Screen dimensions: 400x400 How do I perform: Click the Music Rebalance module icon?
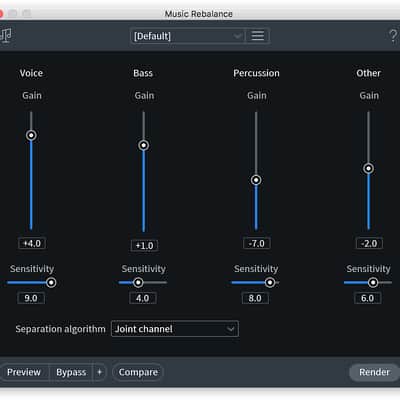point(6,35)
